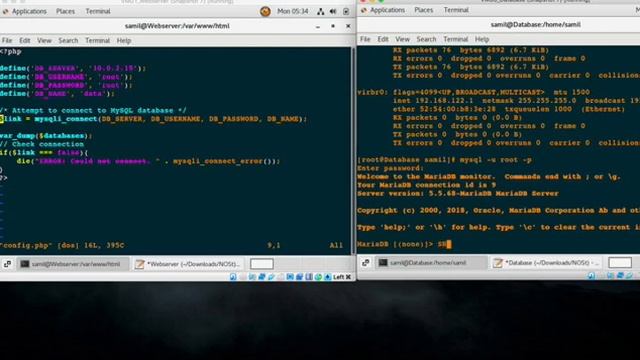
Task: Click hard disk icon in Database VM status bar
Action: [591, 276]
